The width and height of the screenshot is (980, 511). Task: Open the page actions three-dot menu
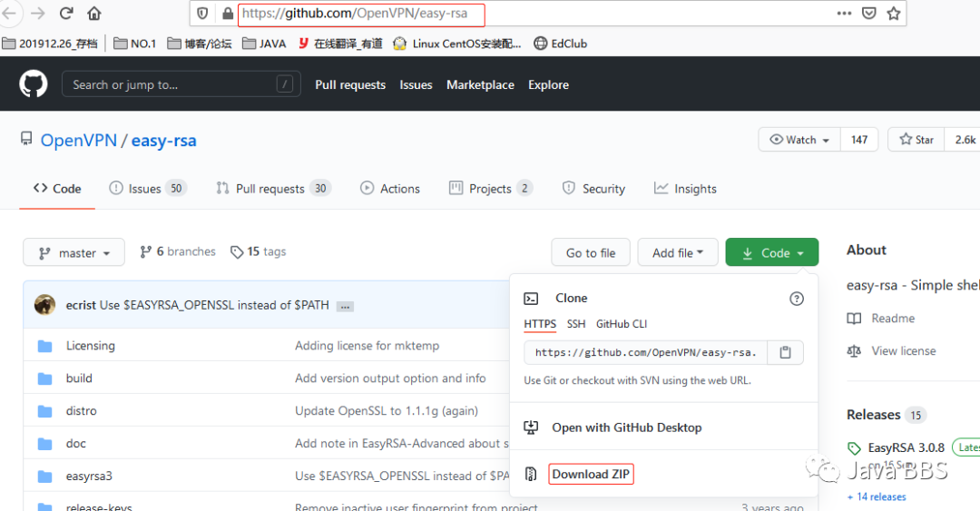(x=845, y=13)
